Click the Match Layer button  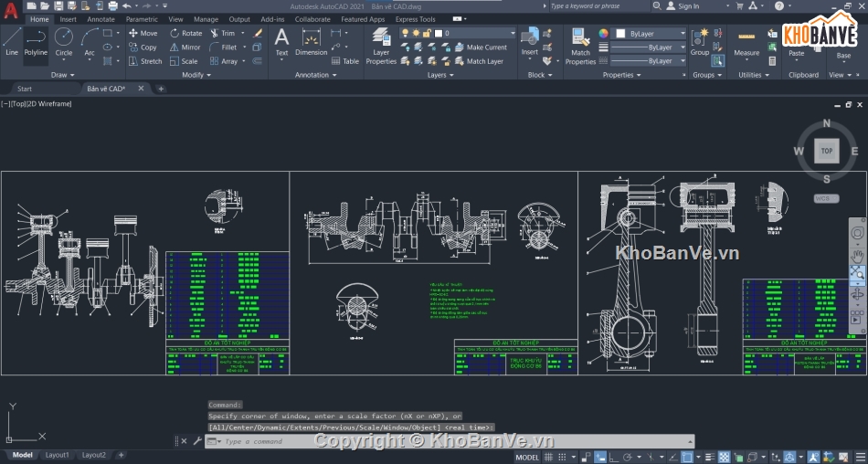tap(480, 61)
